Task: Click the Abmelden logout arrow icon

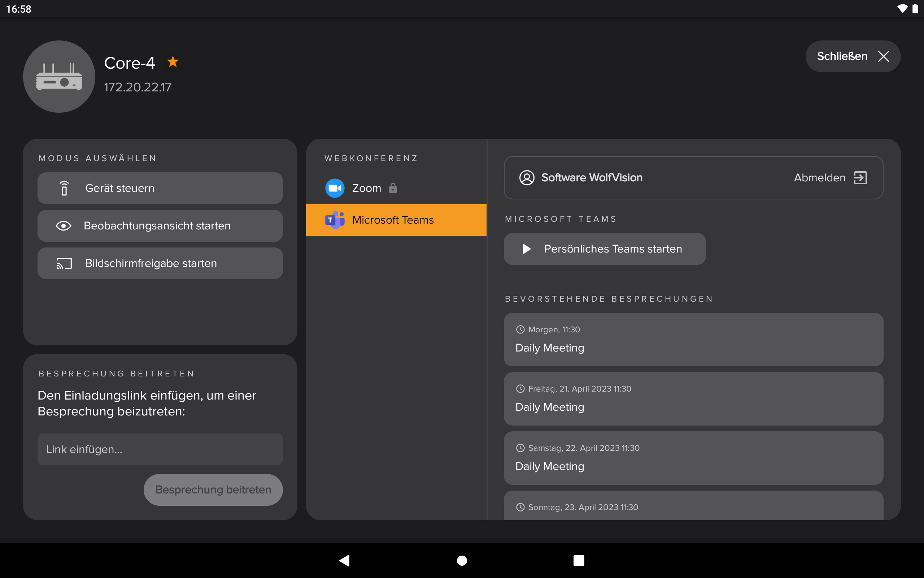Action: [x=860, y=178]
